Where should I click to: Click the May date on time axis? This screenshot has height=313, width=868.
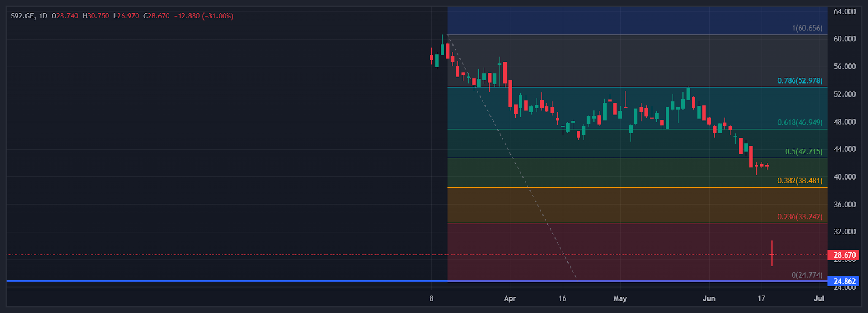(x=620, y=298)
